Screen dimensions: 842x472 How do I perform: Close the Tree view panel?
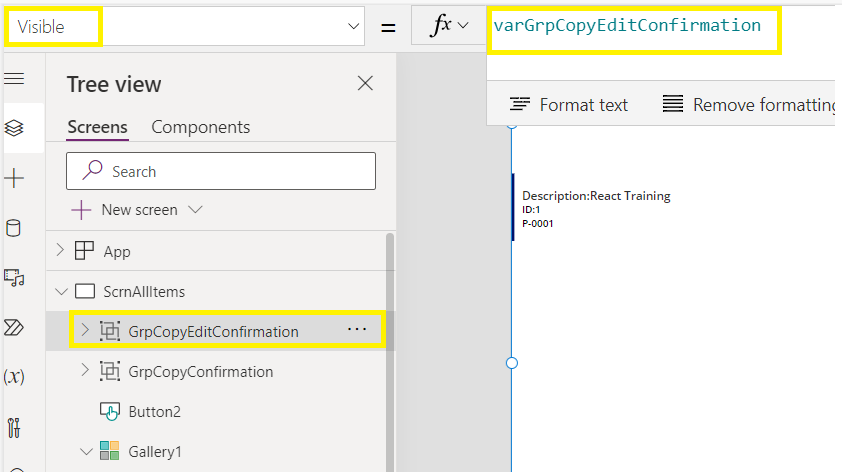pyautogui.click(x=365, y=83)
